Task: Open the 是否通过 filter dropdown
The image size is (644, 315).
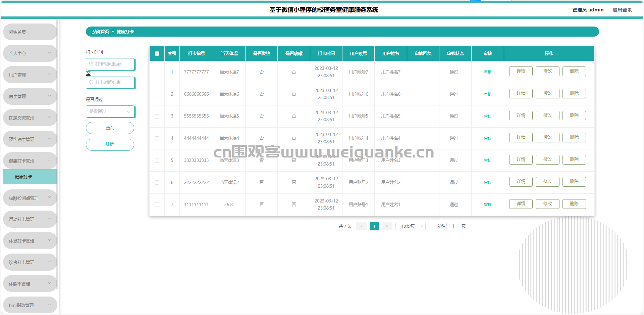Action: pyautogui.click(x=110, y=111)
